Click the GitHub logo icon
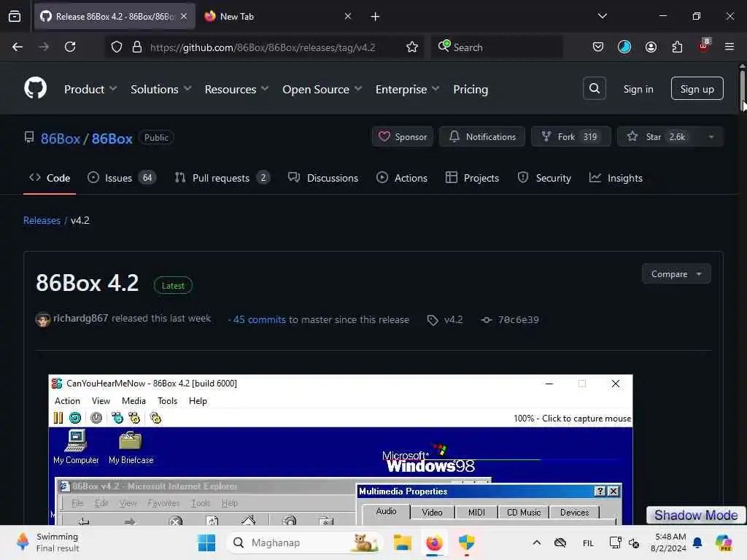This screenshot has height=560, width=747. [x=35, y=88]
